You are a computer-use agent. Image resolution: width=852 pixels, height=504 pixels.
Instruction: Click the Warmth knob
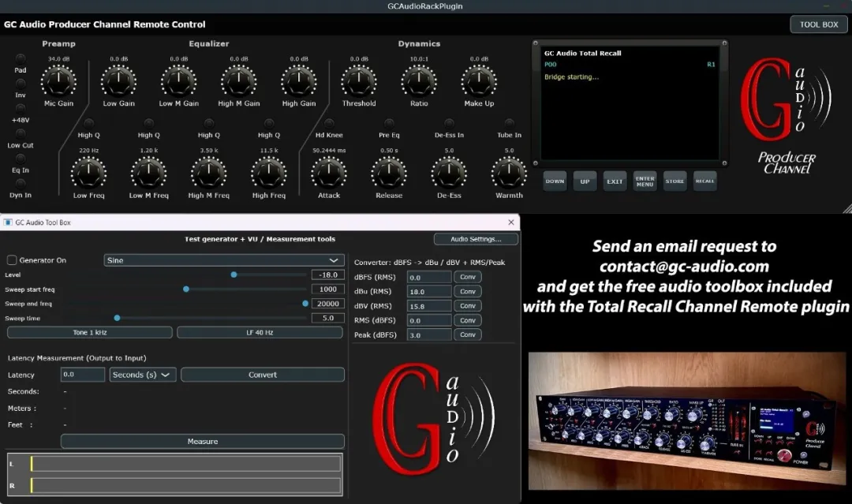509,173
